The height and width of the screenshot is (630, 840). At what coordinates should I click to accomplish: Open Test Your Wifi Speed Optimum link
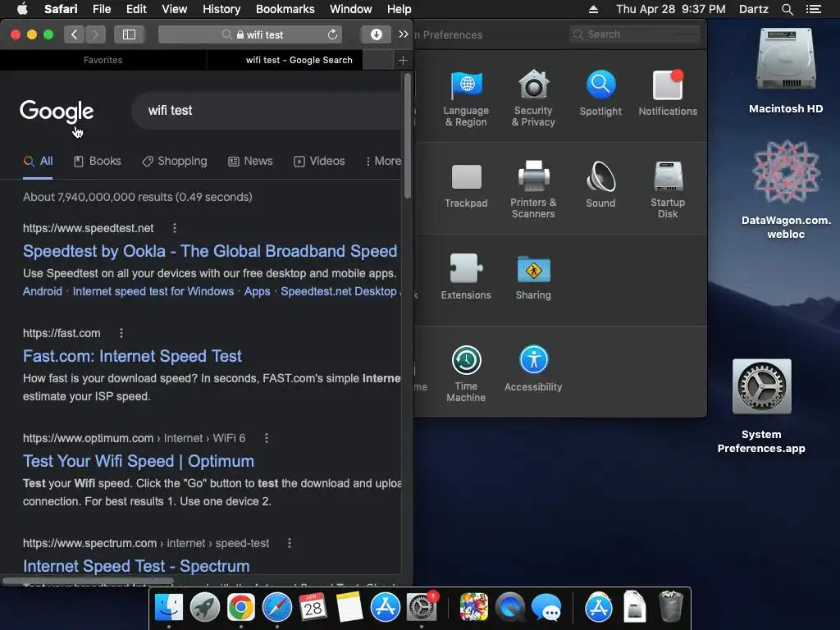click(x=138, y=461)
